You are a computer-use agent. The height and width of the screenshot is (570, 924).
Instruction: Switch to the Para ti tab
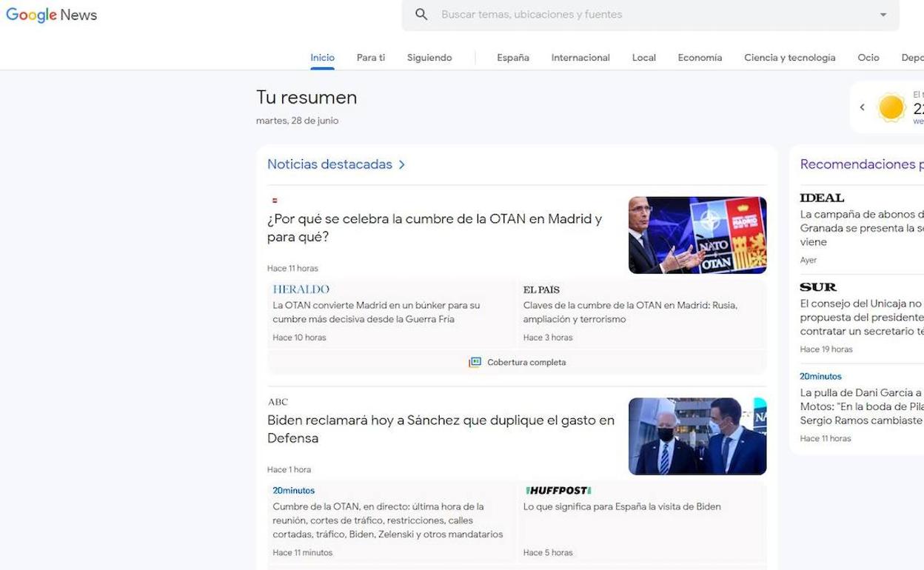tap(370, 57)
